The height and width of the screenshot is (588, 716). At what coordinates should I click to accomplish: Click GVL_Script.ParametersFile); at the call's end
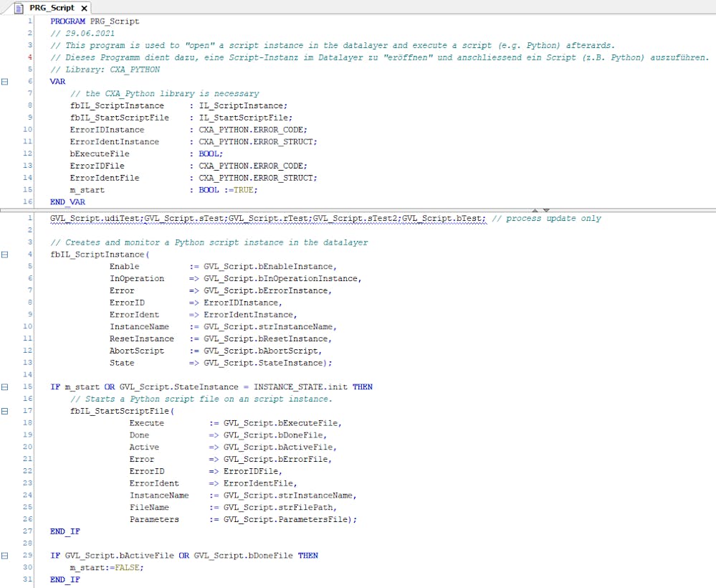[x=290, y=519]
